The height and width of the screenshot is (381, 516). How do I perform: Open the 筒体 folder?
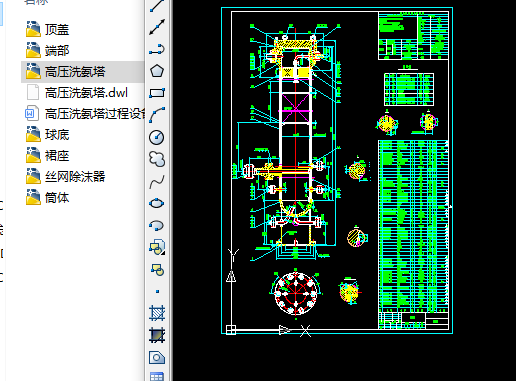48,198
